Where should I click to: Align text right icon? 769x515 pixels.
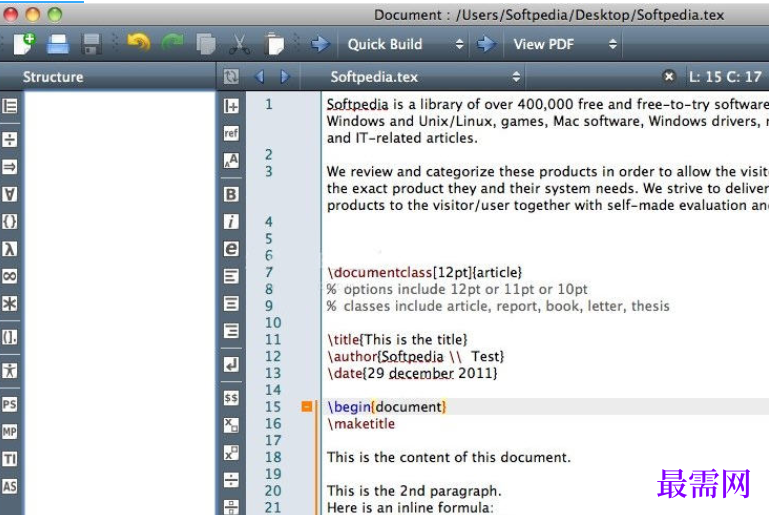pyautogui.click(x=231, y=331)
